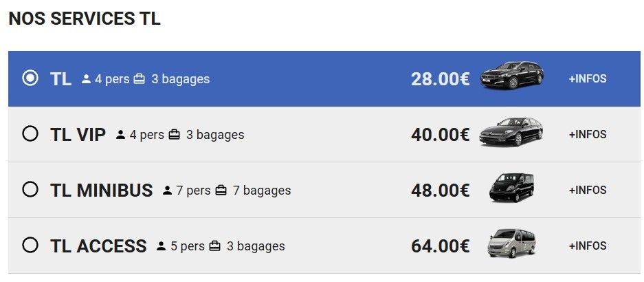The height and width of the screenshot is (282, 644).
Task: Click the black van image for TL MINIBUS
Action: (511, 188)
